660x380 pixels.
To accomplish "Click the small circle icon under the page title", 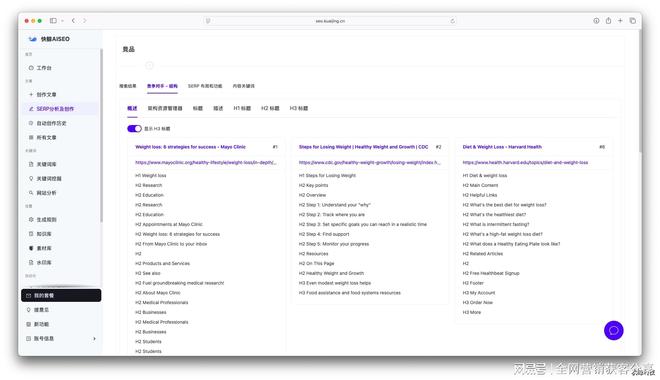I will point(149,65).
